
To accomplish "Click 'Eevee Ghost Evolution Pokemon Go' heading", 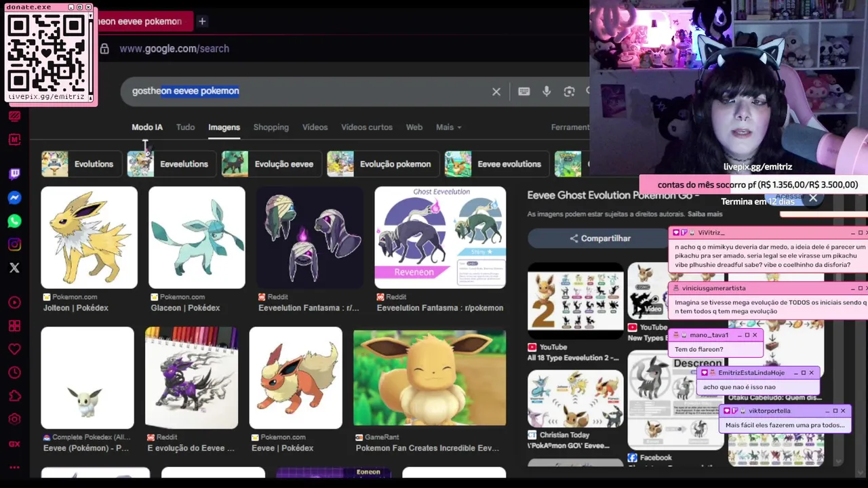I will [613, 195].
